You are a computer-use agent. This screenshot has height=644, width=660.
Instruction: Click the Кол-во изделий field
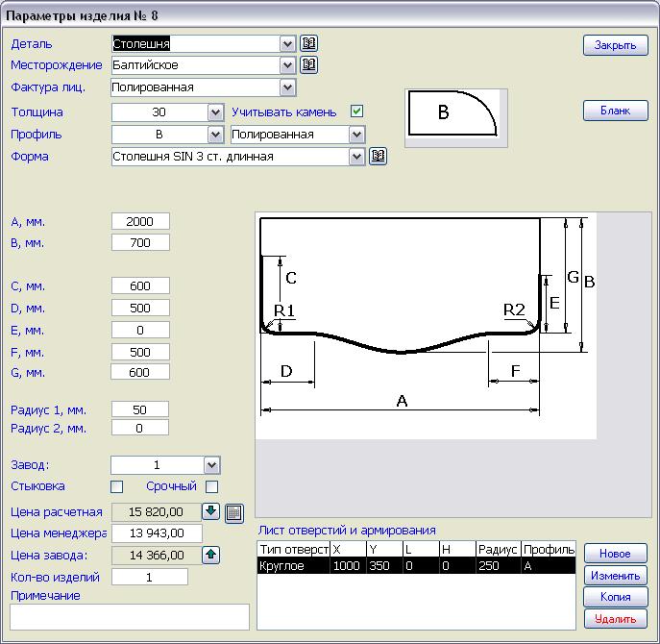point(150,577)
